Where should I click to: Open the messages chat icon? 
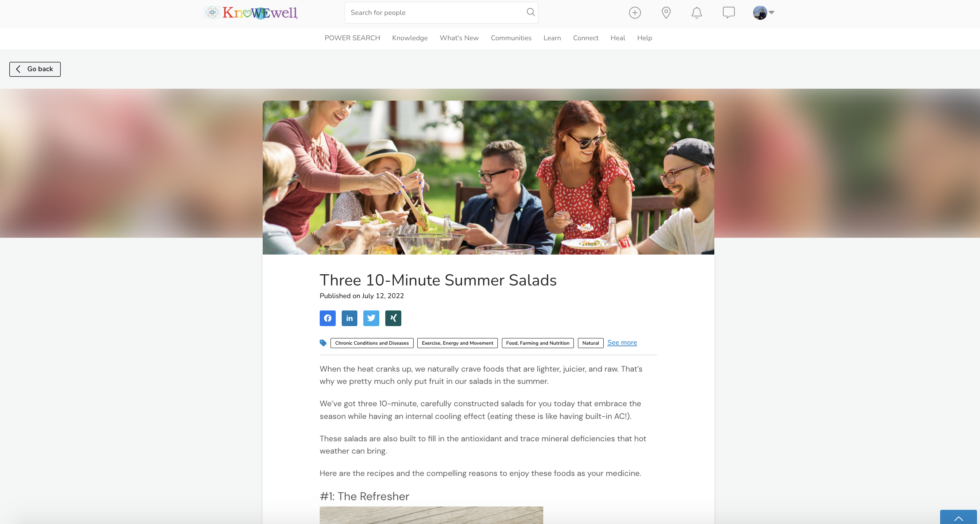(728, 13)
